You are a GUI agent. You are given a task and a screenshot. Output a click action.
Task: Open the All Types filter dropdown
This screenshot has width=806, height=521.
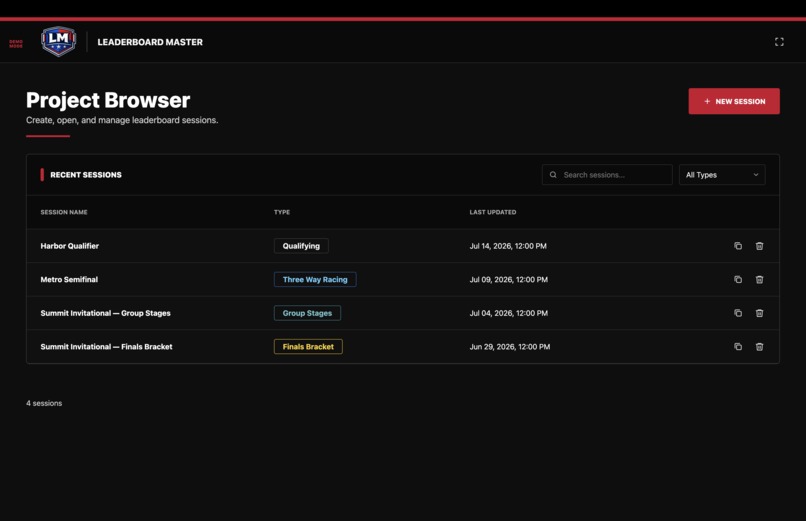click(x=722, y=175)
